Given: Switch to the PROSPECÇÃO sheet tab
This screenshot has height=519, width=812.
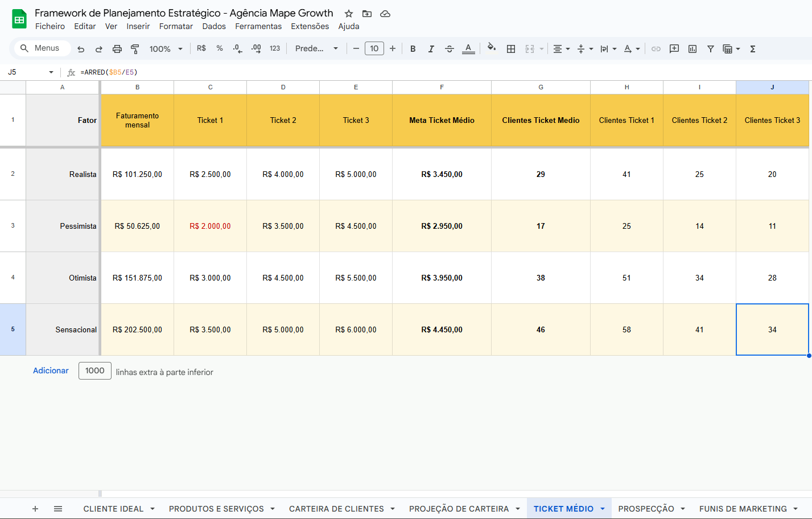Looking at the screenshot, I should [646, 509].
